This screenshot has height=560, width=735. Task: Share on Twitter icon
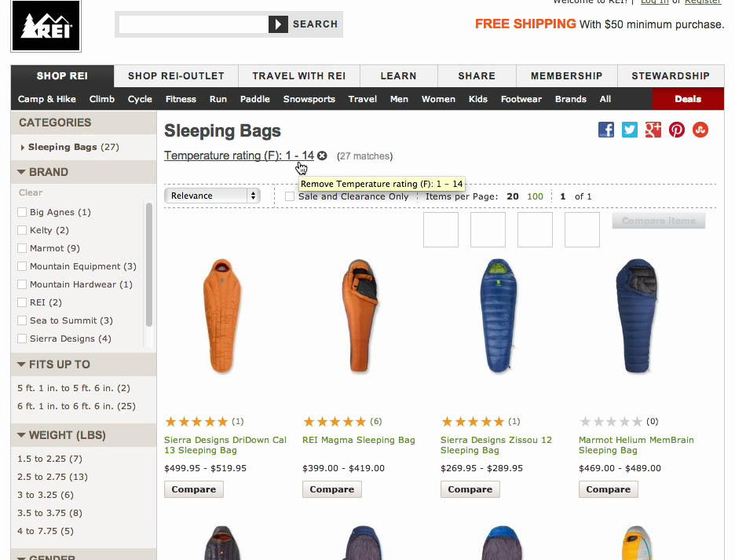click(x=630, y=130)
